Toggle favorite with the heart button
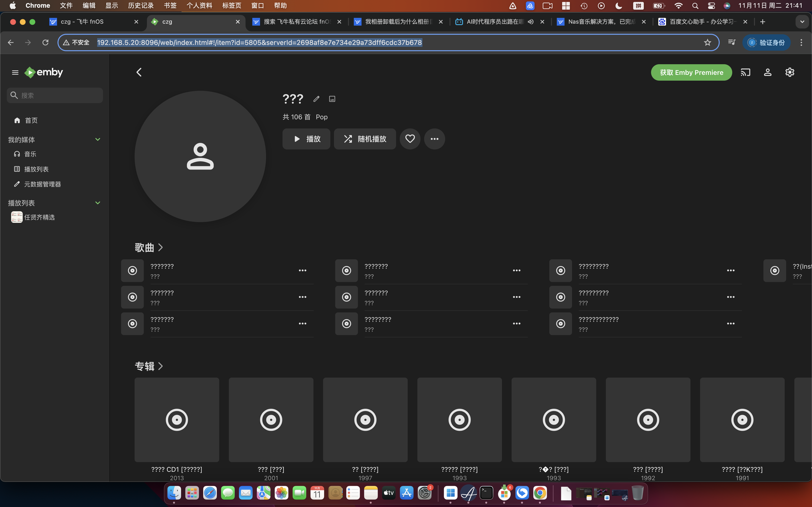The width and height of the screenshot is (812, 507). (x=410, y=139)
